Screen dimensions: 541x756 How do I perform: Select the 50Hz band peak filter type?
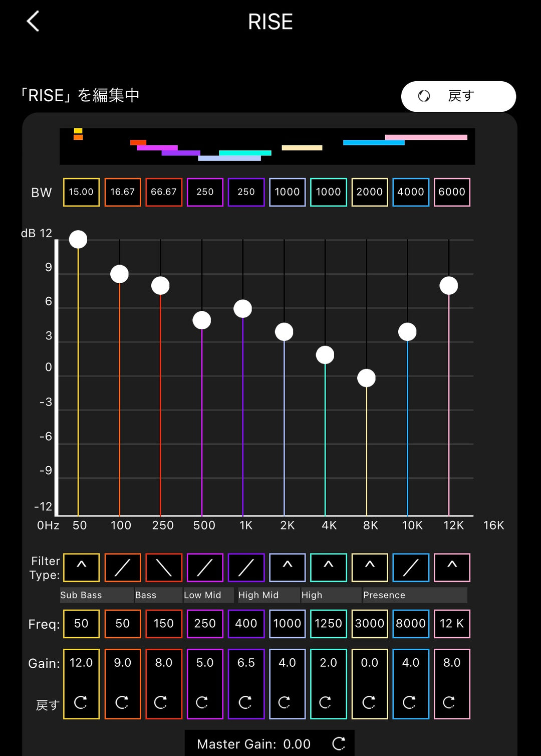(x=81, y=567)
